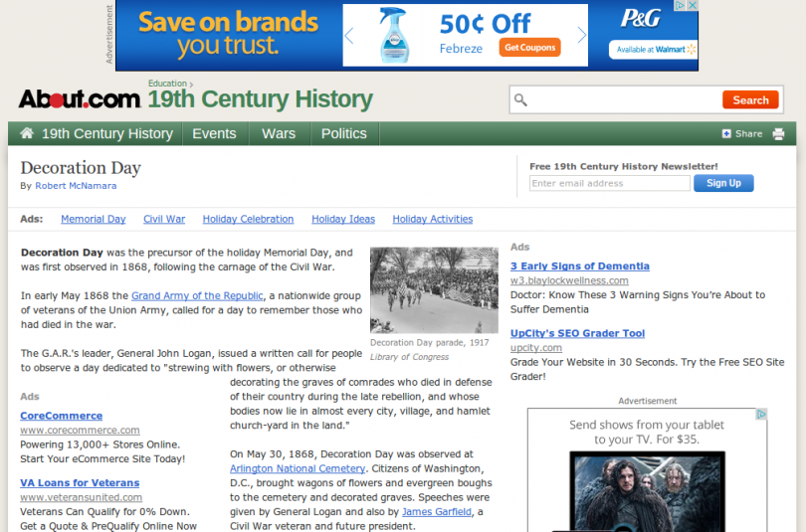Open Grand Army of the Republic link

coord(197,295)
